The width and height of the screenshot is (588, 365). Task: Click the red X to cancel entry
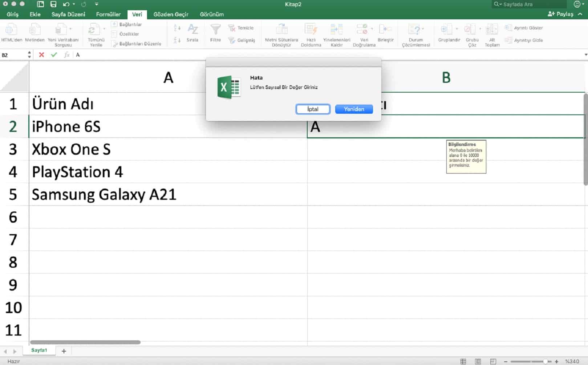click(x=41, y=55)
